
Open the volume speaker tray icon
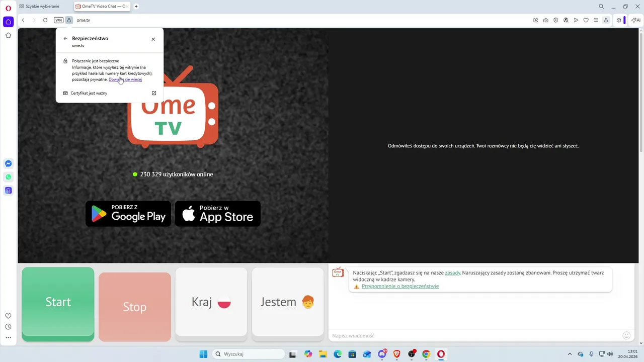(x=610, y=354)
